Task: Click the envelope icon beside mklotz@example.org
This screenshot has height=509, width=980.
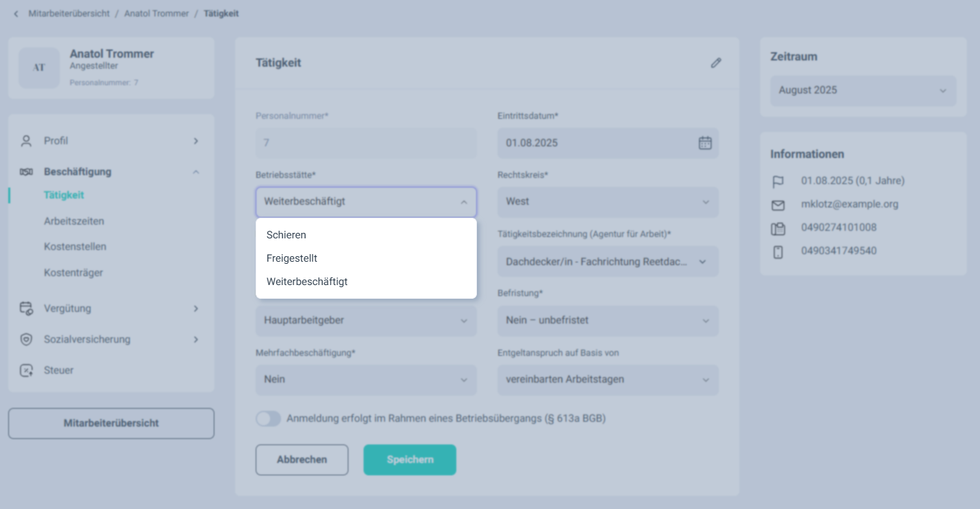Action: click(x=778, y=205)
